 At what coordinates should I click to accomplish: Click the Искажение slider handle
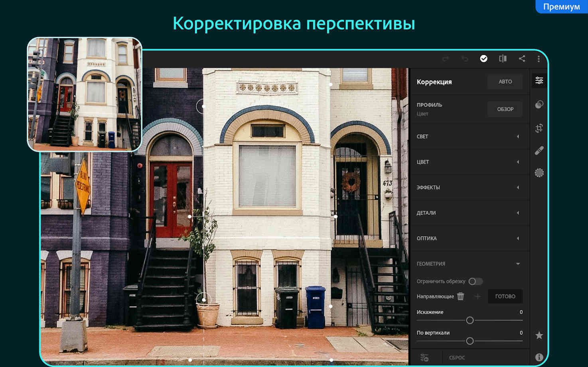coord(470,320)
